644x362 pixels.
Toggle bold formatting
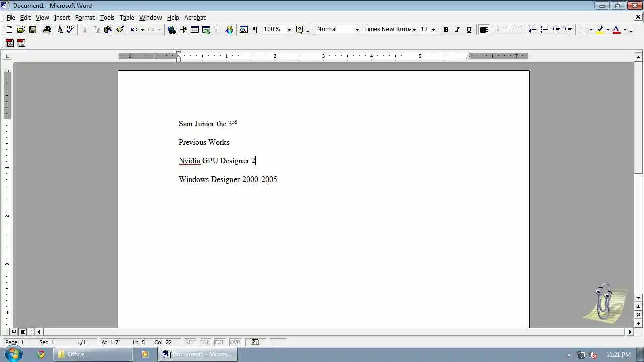(446, 30)
